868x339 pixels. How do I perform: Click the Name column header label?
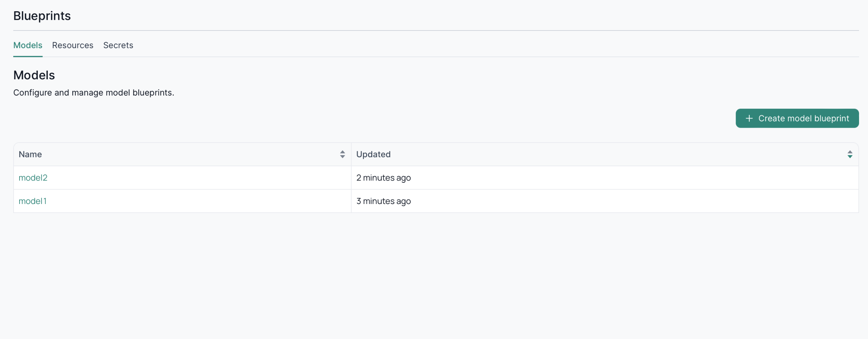[30, 154]
